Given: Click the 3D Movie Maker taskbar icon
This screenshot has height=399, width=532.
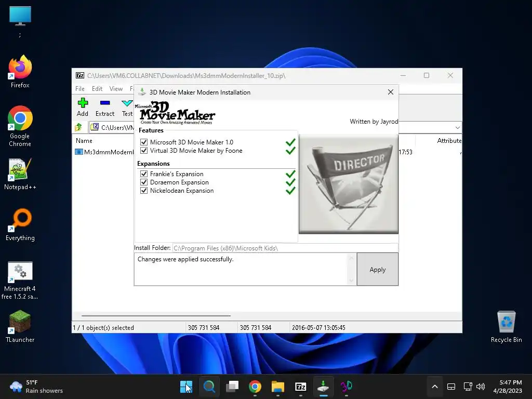Looking at the screenshot, I should tap(347, 387).
